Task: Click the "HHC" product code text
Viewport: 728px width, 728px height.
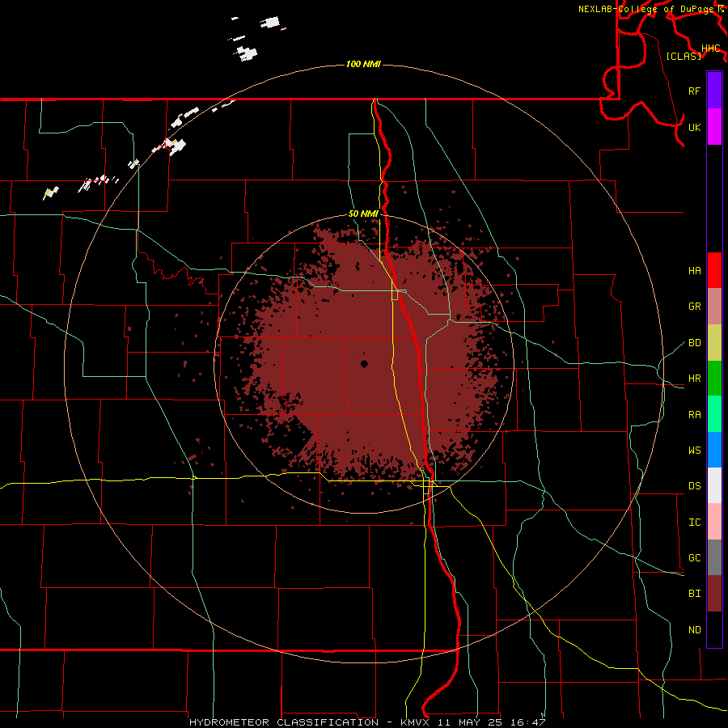Action: [x=710, y=48]
